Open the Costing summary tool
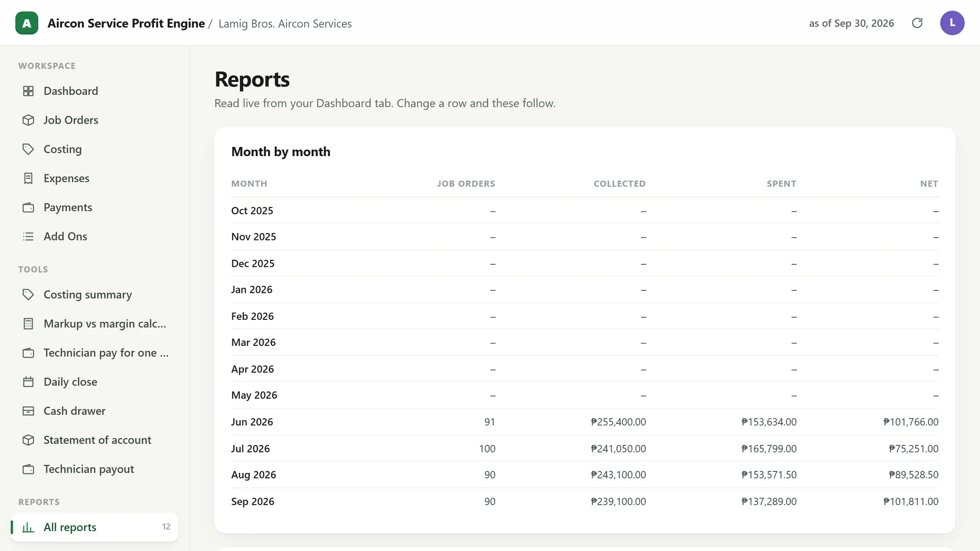The width and height of the screenshot is (980, 551). click(x=94, y=294)
